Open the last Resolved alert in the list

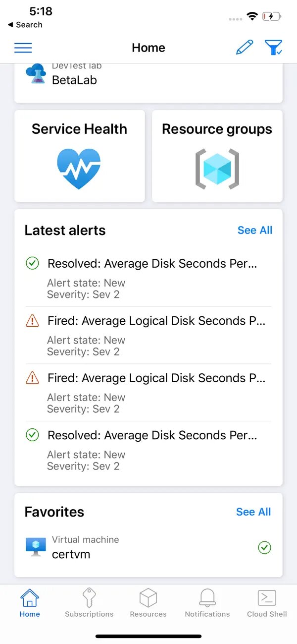152,435
